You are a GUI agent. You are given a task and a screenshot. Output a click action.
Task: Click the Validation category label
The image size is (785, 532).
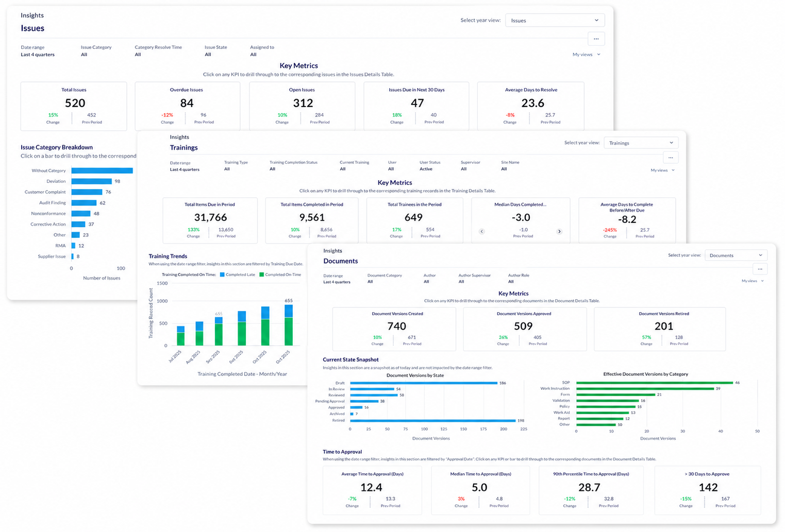tap(561, 401)
